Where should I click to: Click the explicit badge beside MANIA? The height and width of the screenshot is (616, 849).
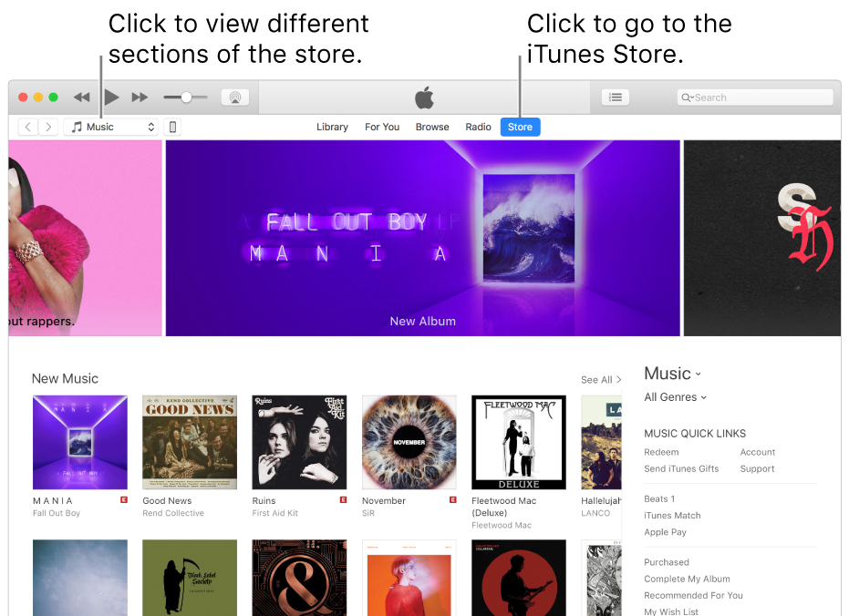click(x=124, y=499)
